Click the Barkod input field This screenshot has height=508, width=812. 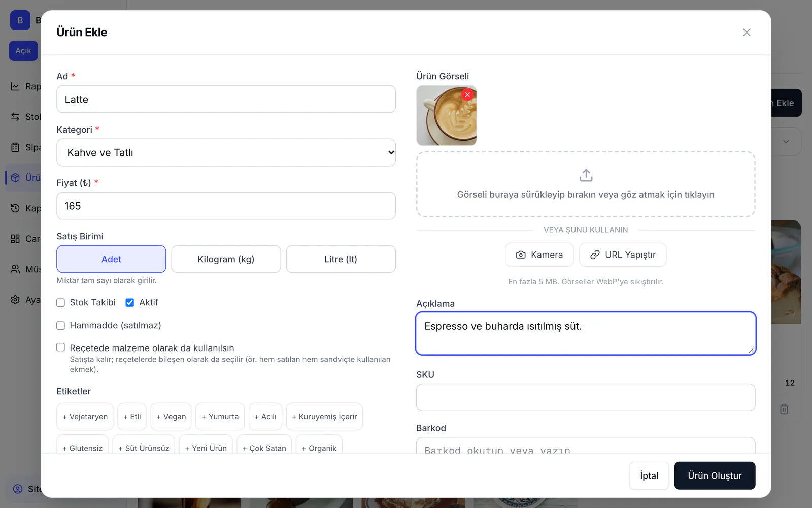(x=586, y=446)
